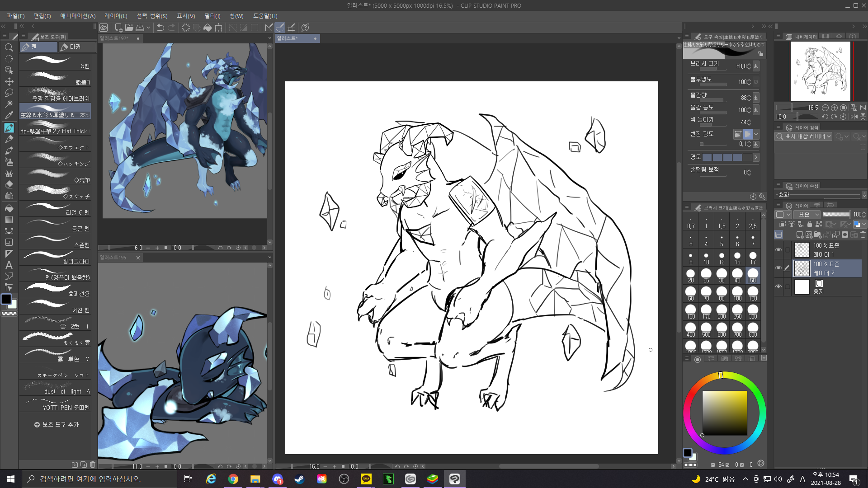Select the Eyedropper tool

tap(9, 116)
